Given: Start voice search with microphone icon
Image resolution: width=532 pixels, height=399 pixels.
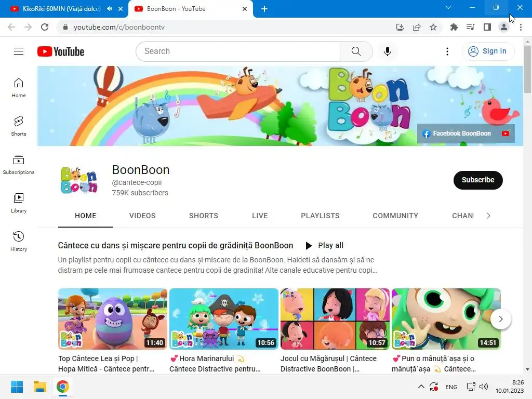Looking at the screenshot, I should [388, 51].
